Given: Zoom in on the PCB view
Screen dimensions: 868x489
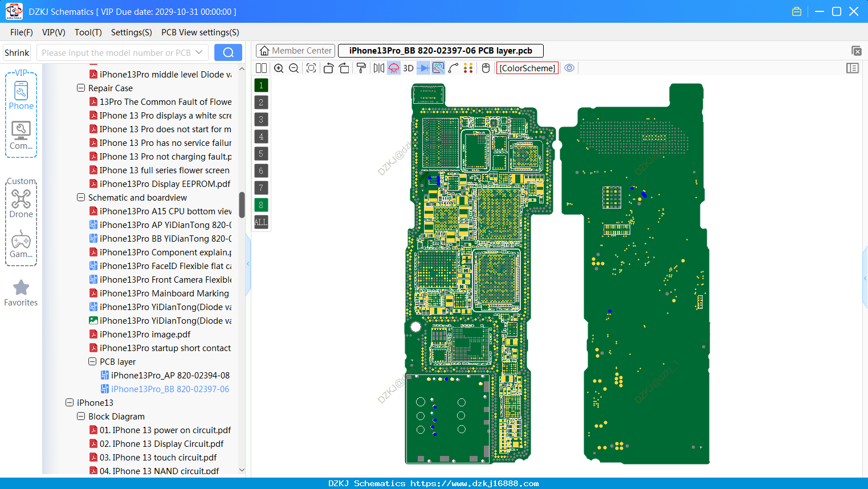Looking at the screenshot, I should pyautogui.click(x=279, y=68).
